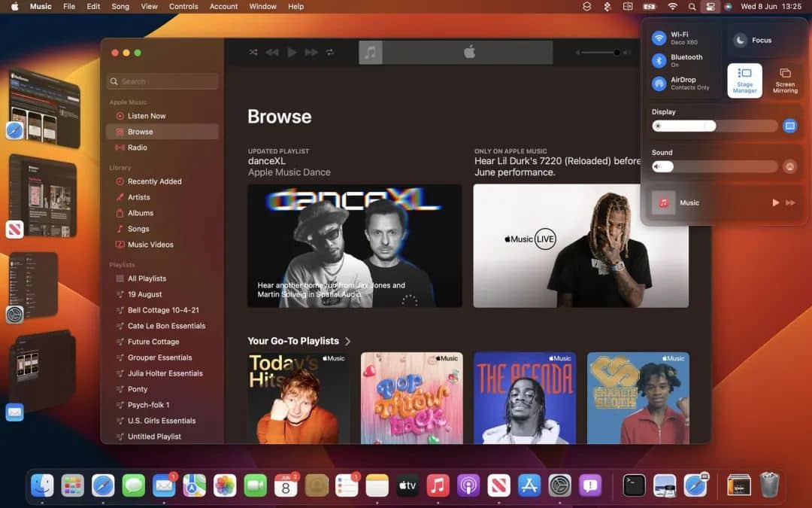This screenshot has height=508, width=812.
Task: Open the danceXL playlist artwork
Action: [355, 246]
